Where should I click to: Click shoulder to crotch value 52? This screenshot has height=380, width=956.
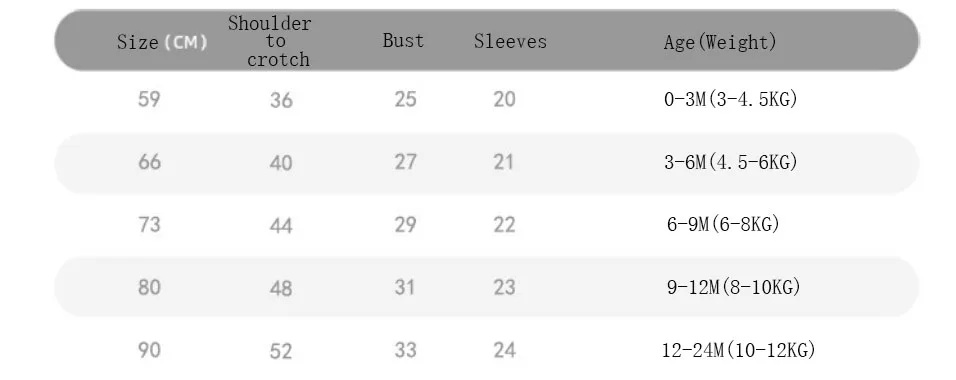[281, 351]
